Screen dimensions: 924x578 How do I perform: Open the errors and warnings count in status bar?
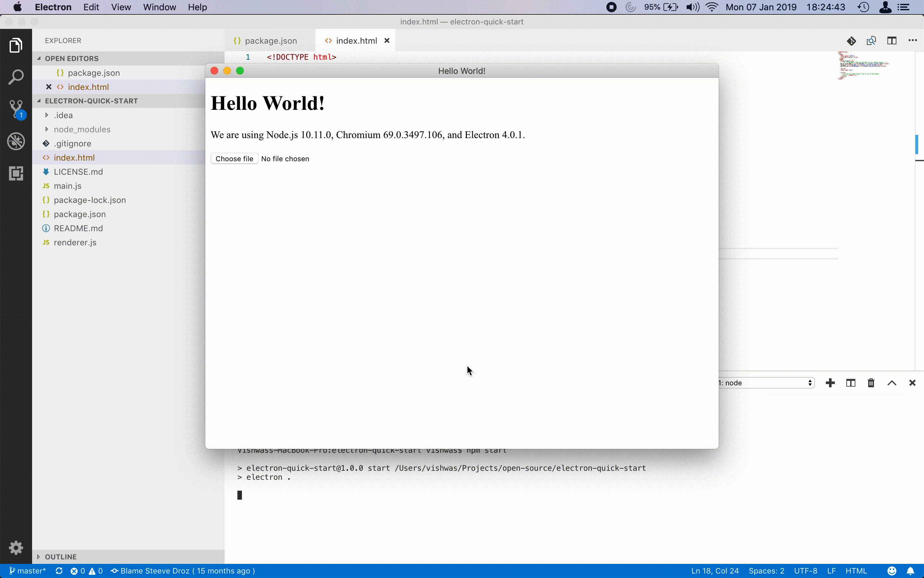[87, 571]
